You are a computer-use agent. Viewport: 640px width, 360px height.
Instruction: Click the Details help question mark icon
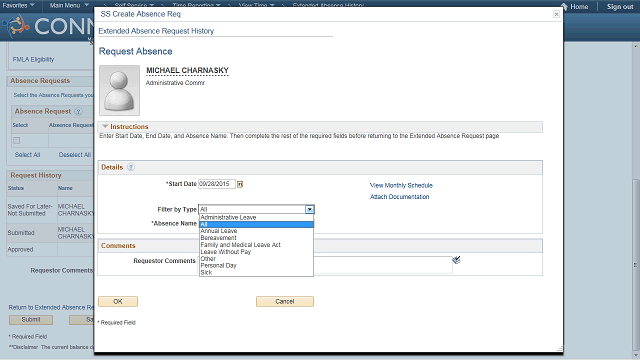[131, 167]
